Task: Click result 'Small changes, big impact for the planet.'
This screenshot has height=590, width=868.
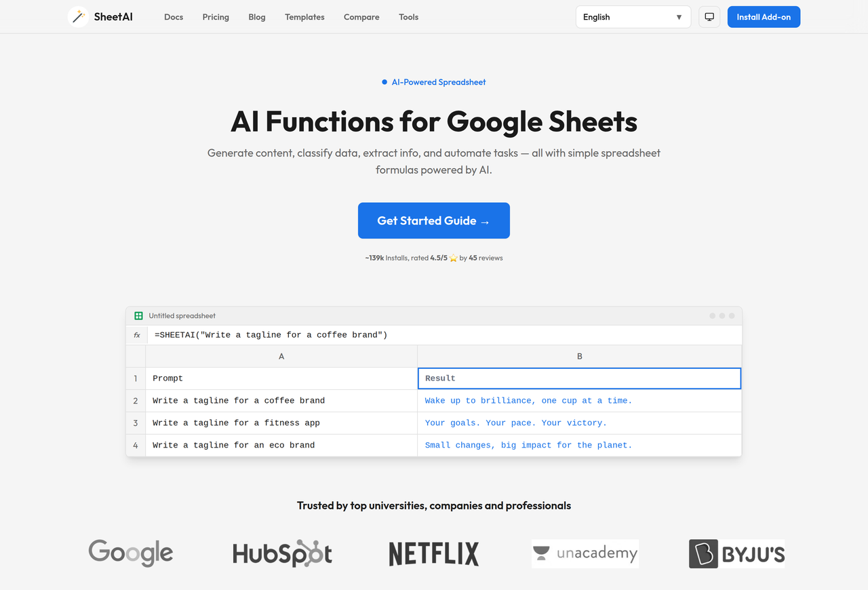Action: [x=580, y=446]
